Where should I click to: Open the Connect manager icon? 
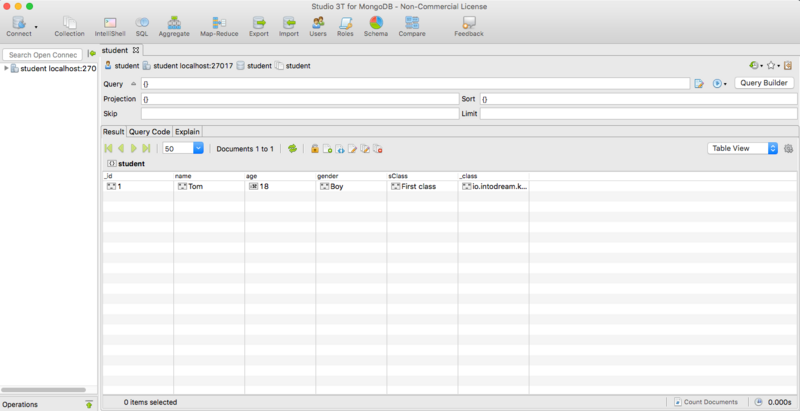click(19, 26)
